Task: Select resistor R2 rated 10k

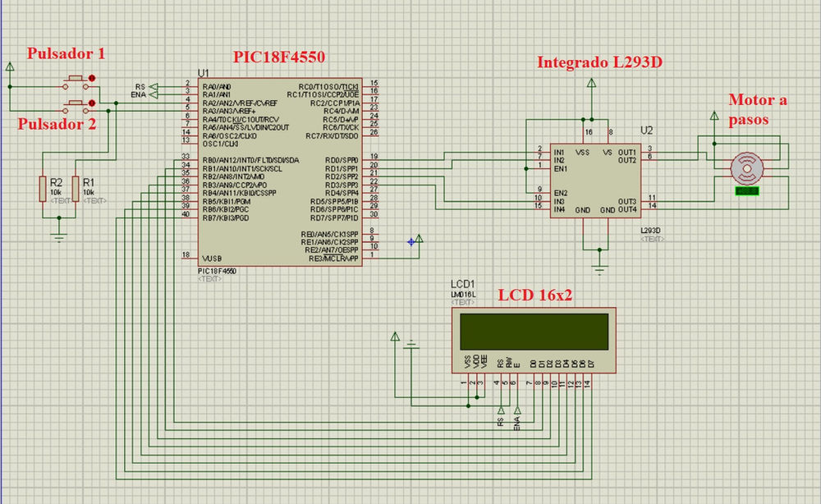Action: (41, 187)
